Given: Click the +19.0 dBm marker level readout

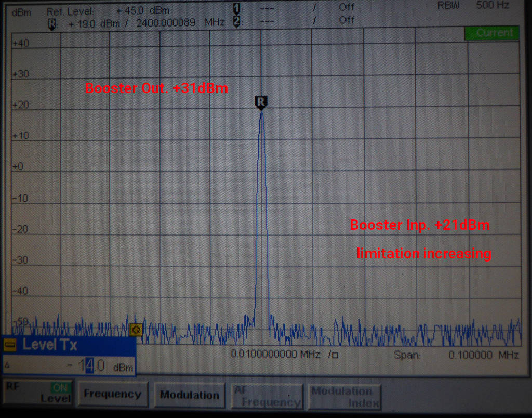Looking at the screenshot, I should coord(94,24).
